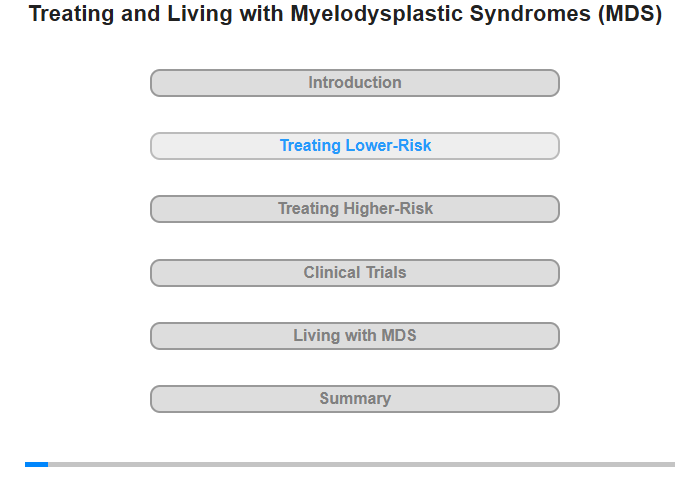
Task: Pick the chapter on clinical trials
Action: coord(354,273)
